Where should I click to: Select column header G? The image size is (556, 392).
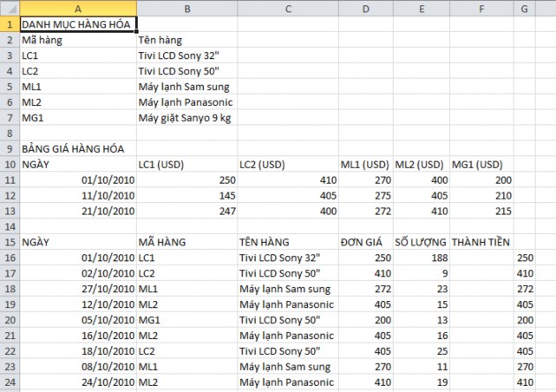pyautogui.click(x=526, y=7)
